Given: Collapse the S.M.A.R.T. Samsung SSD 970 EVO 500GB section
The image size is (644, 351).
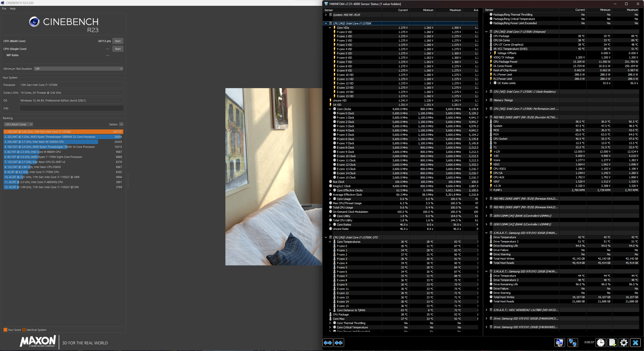Looking at the screenshot, I should tap(486, 233).
